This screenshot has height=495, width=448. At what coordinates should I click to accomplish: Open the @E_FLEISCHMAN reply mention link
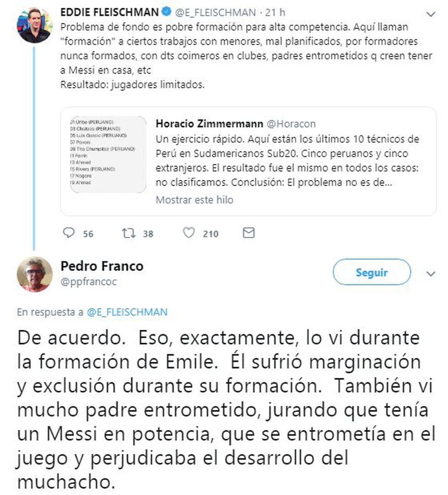[126, 312]
